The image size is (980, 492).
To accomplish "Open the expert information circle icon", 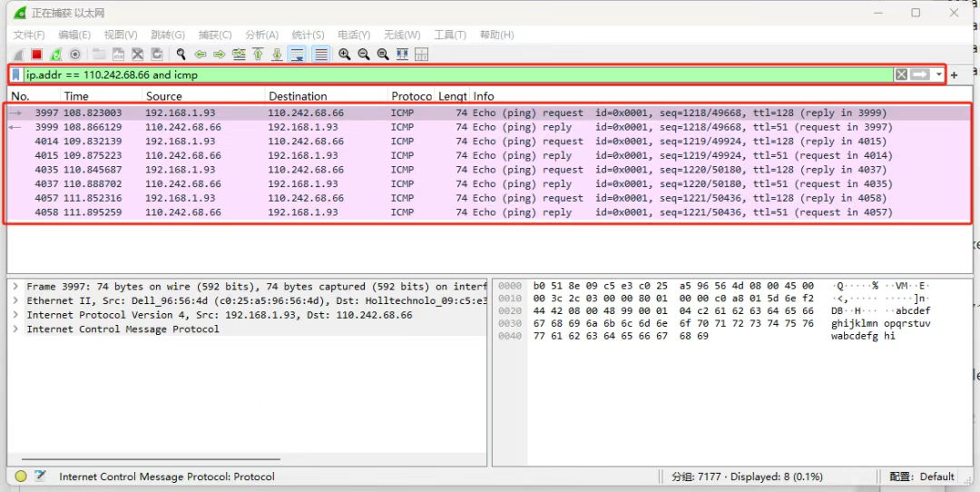I will click(21, 477).
